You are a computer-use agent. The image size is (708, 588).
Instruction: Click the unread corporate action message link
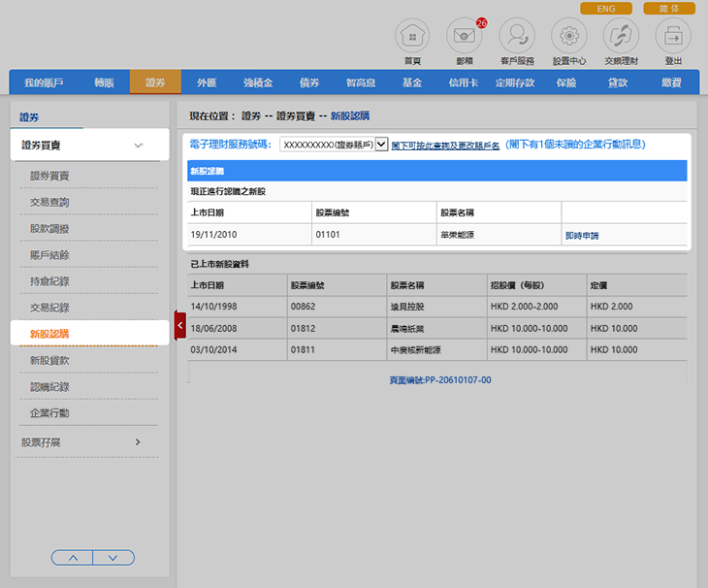[x=576, y=145]
